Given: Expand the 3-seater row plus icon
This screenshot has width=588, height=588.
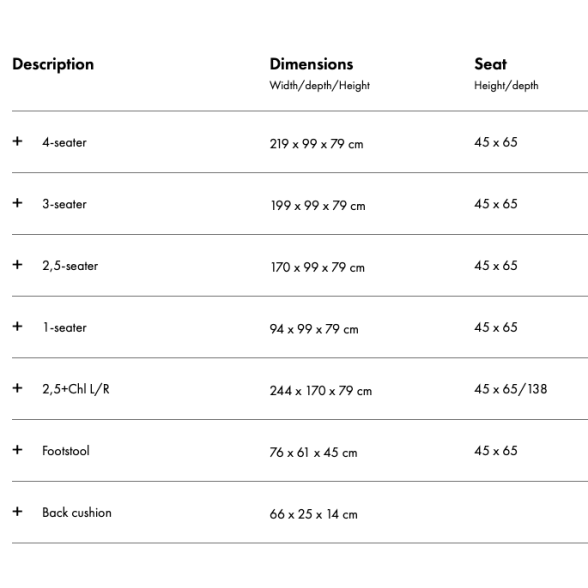Looking at the screenshot, I should pyautogui.click(x=17, y=203).
